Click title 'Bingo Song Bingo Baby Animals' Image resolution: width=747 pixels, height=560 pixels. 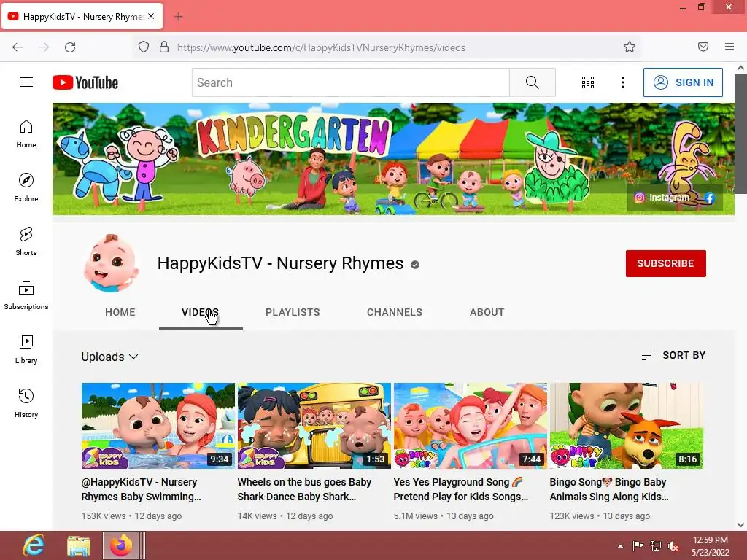(x=609, y=489)
